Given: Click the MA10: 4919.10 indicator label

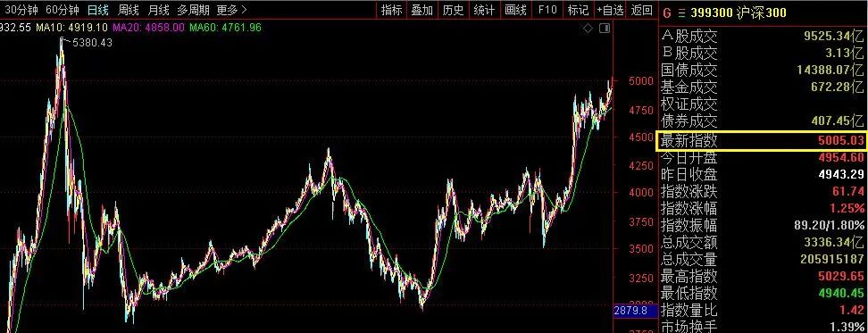Looking at the screenshot, I should [x=72, y=27].
